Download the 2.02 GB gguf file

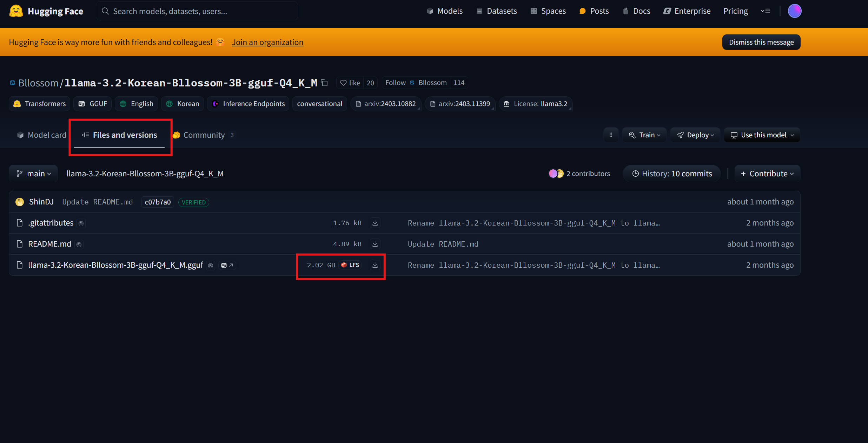click(375, 265)
